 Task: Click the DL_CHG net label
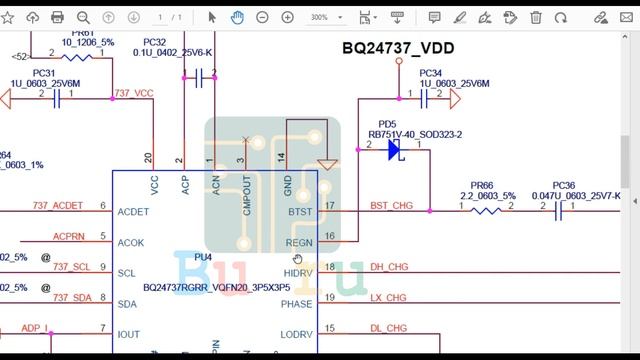click(389, 328)
